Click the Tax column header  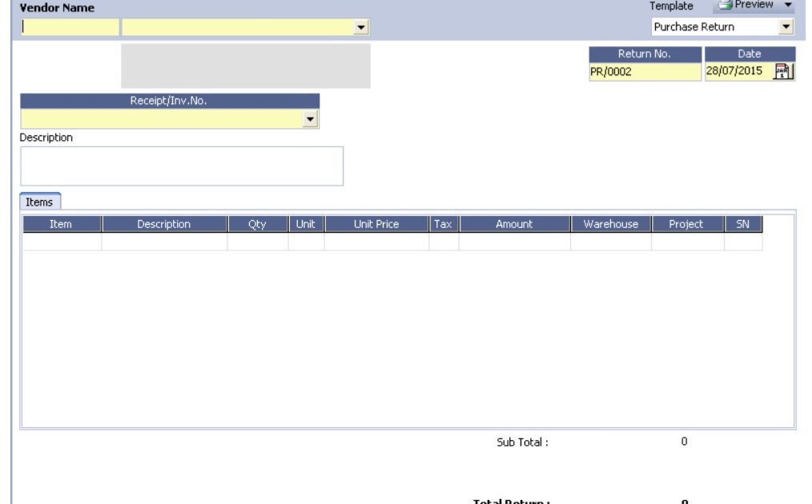[443, 225]
